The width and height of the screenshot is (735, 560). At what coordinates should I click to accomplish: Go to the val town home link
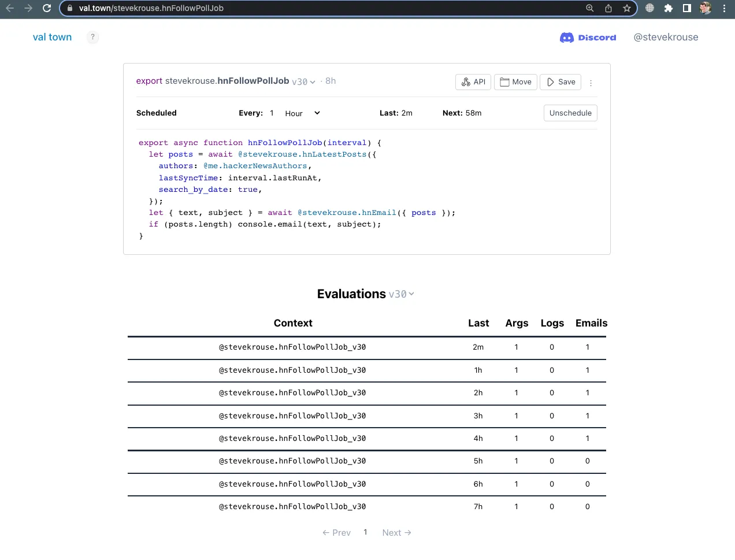click(x=52, y=37)
